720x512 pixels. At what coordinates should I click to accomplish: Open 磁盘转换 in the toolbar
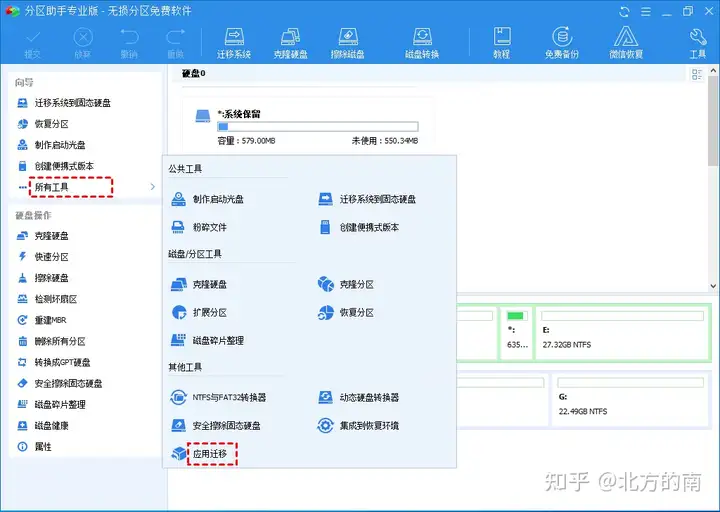coord(422,43)
